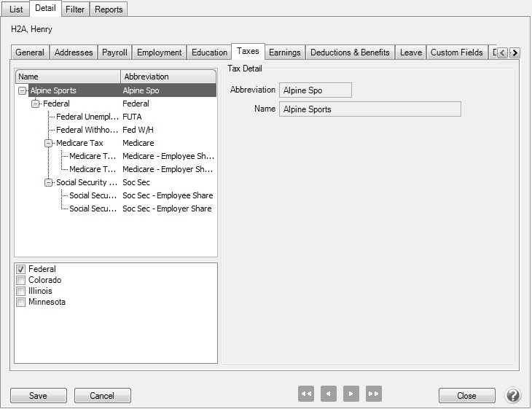The height and width of the screenshot is (409, 532).
Task: Go to the first record
Action: [306, 394]
